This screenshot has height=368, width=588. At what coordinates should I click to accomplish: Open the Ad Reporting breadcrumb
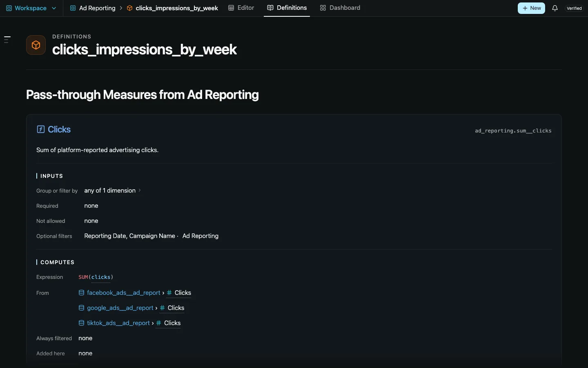[x=97, y=8]
